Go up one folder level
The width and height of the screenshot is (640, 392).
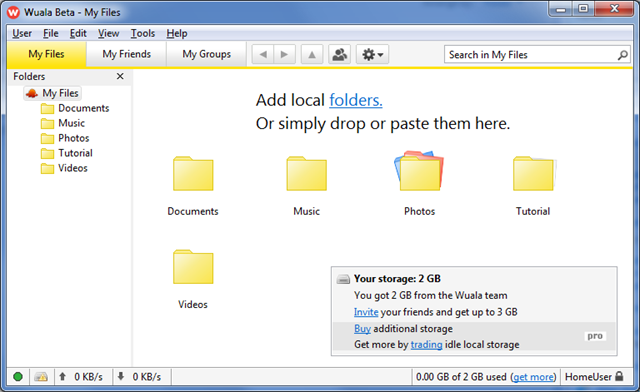(312, 54)
